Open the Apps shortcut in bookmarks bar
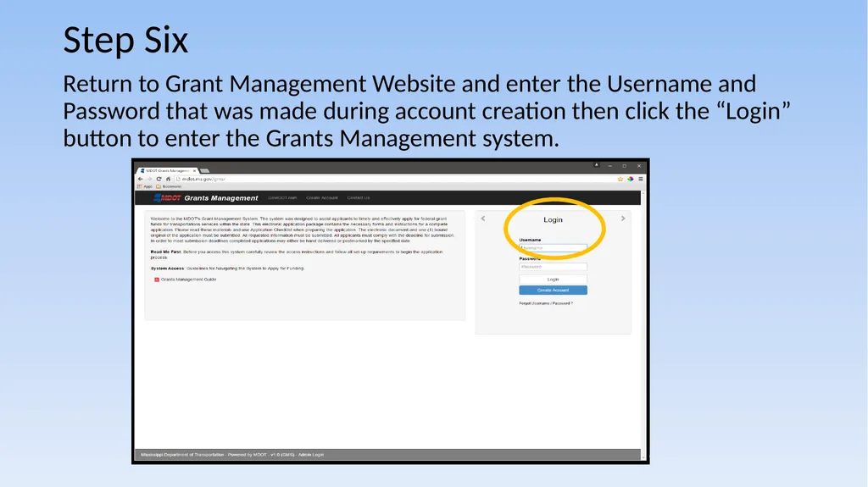The width and height of the screenshot is (868, 487). point(145,186)
